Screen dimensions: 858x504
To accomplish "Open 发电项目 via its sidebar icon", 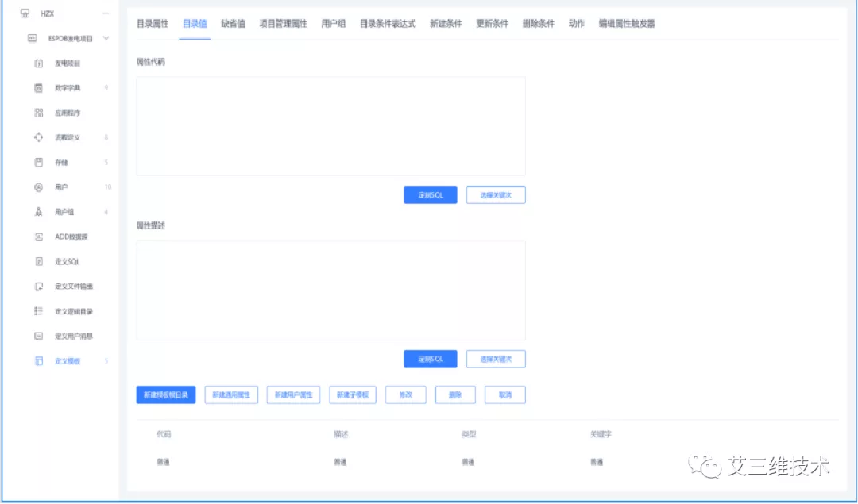I will tap(38, 63).
